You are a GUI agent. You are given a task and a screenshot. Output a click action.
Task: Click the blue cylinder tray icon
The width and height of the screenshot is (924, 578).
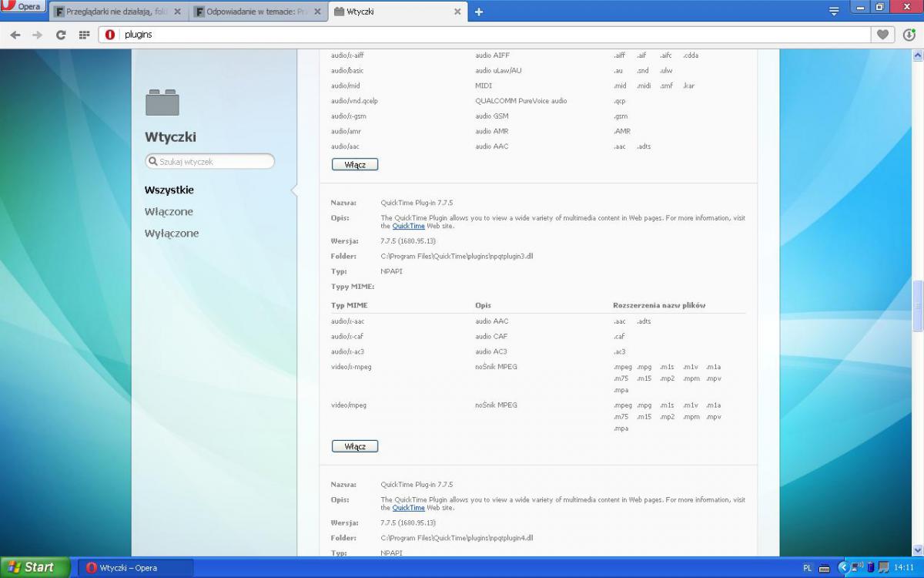pos(870,568)
